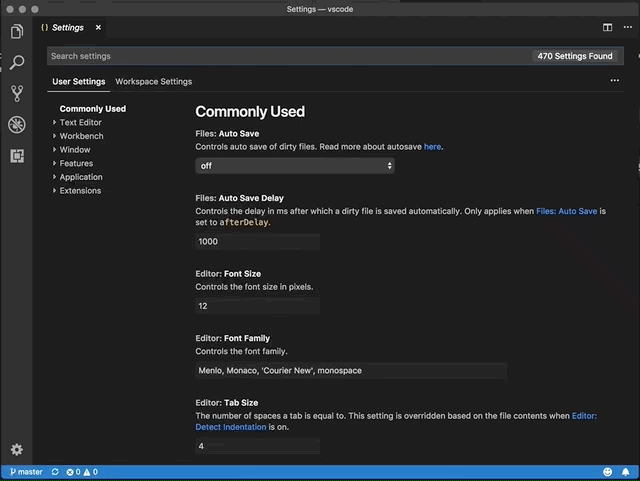Screen dimensions: 640x481
Task: Click the split editor icon
Action: (607, 28)
